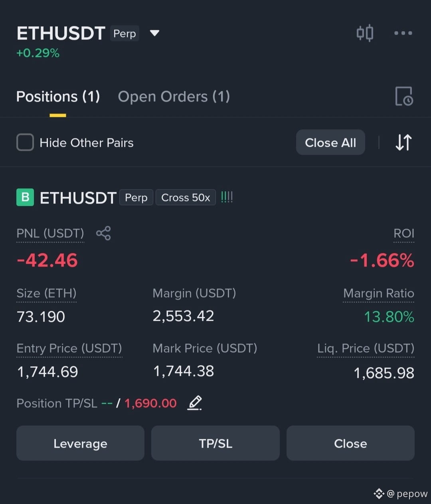
Task: Open the Cross 50x margin mode selector
Action: tap(186, 198)
